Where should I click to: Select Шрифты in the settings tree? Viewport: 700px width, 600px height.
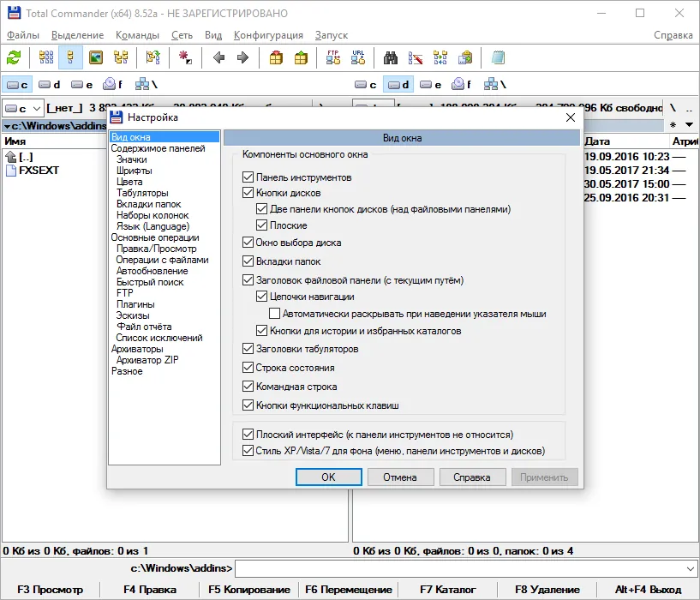coord(135,171)
